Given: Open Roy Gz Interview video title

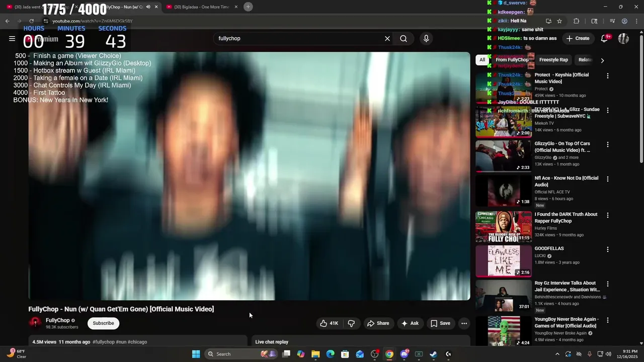Looking at the screenshot, I should (x=567, y=287).
